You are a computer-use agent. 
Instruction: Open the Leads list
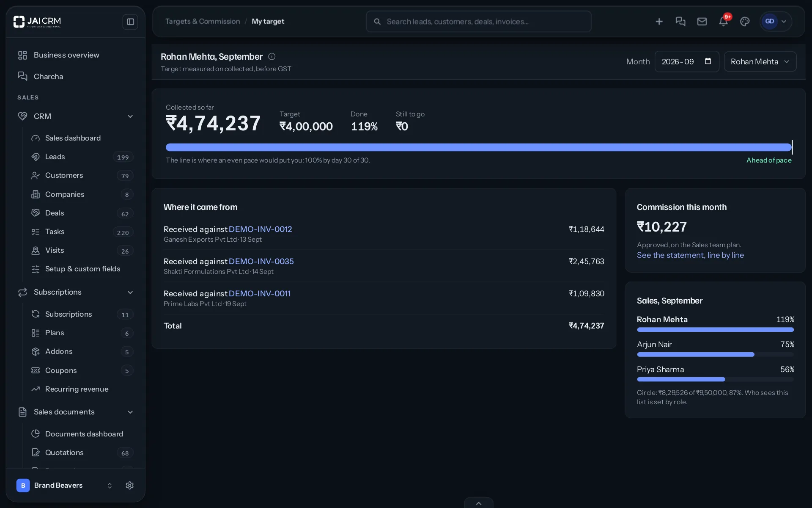tap(82, 157)
